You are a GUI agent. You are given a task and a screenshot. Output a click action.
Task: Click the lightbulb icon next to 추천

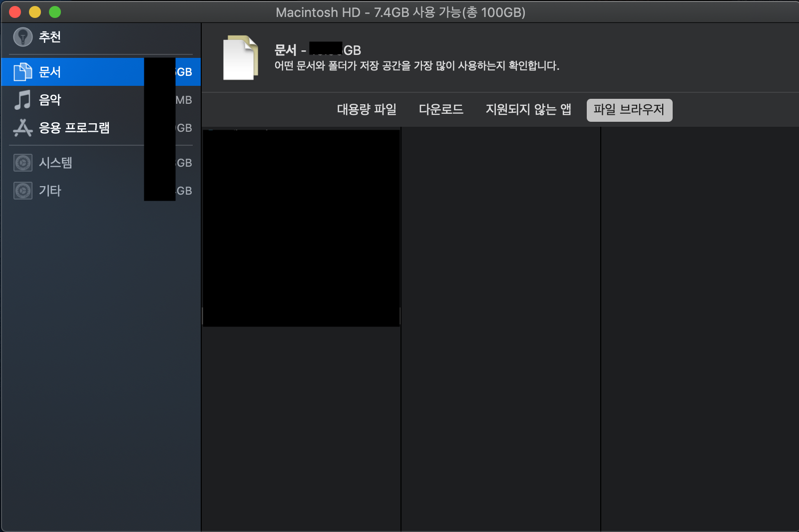coord(22,37)
